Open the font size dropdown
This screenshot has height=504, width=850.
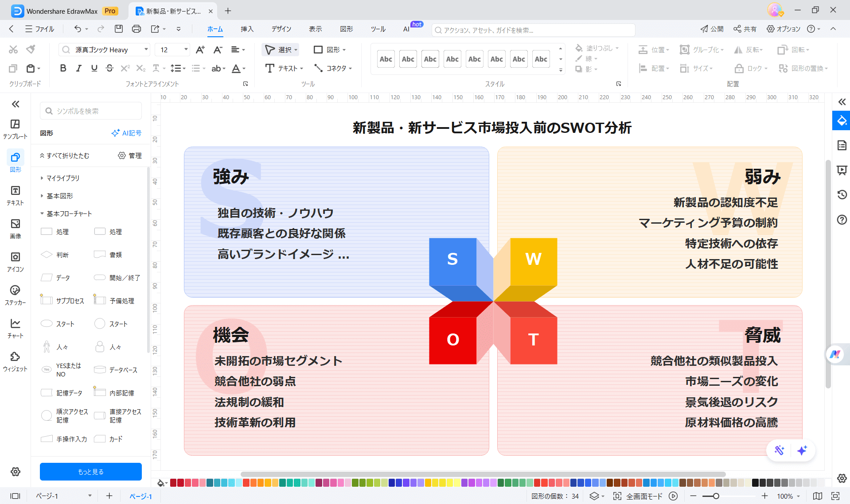[186, 49]
